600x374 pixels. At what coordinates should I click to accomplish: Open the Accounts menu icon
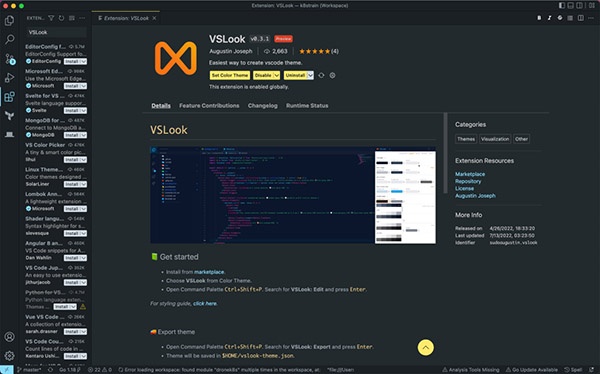pyautogui.click(x=10, y=337)
